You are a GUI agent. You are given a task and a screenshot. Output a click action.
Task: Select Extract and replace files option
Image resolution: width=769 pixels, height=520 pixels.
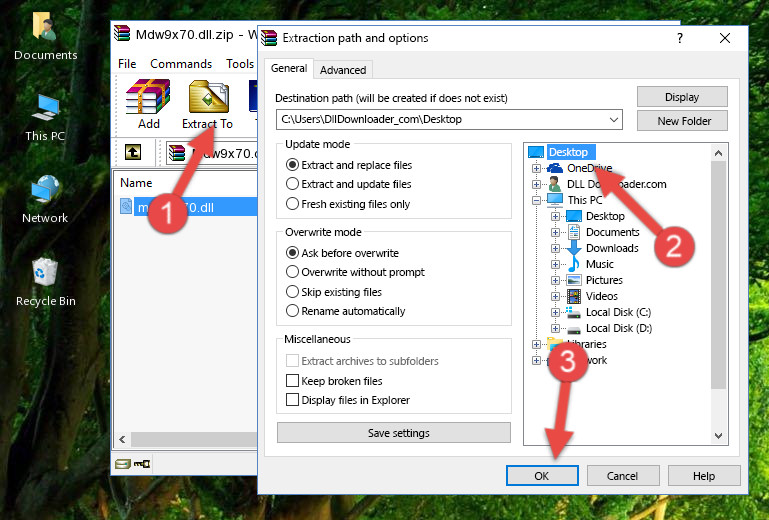[x=348, y=165]
